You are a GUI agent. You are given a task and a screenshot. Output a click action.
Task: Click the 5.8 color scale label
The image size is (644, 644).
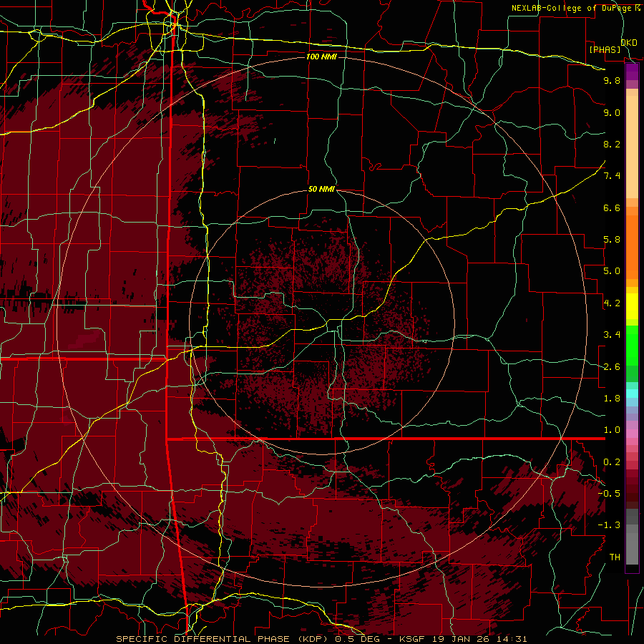(612, 240)
